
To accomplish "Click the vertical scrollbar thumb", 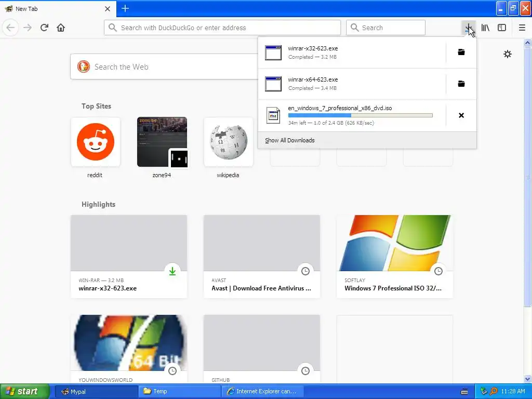I will click(x=528, y=177).
